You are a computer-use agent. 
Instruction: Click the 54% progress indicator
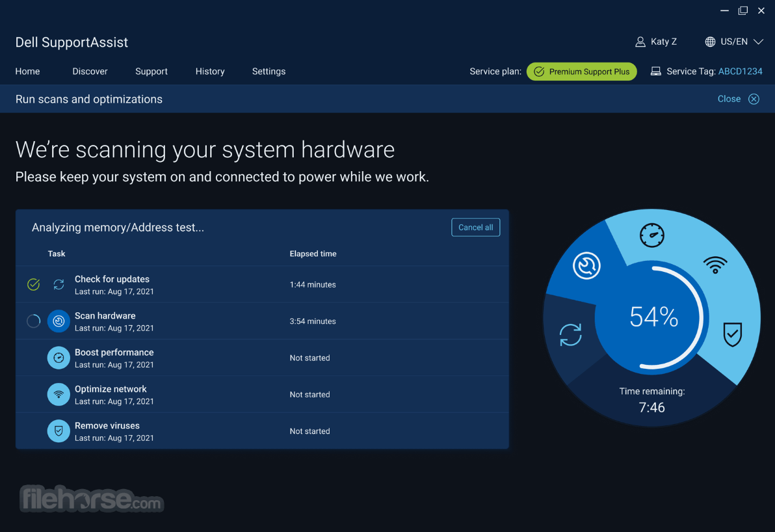[653, 317]
